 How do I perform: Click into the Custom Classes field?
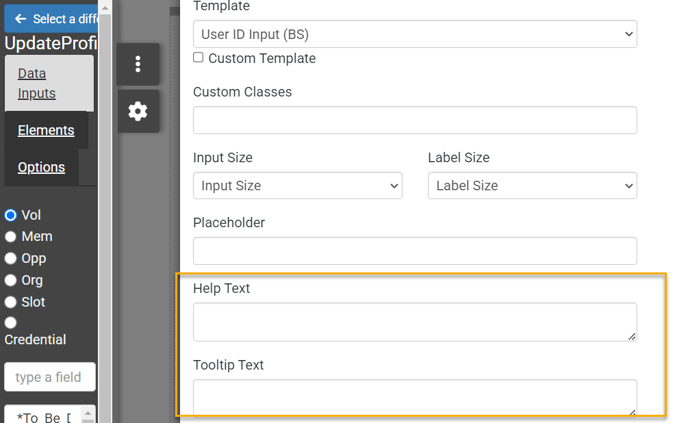[414, 120]
